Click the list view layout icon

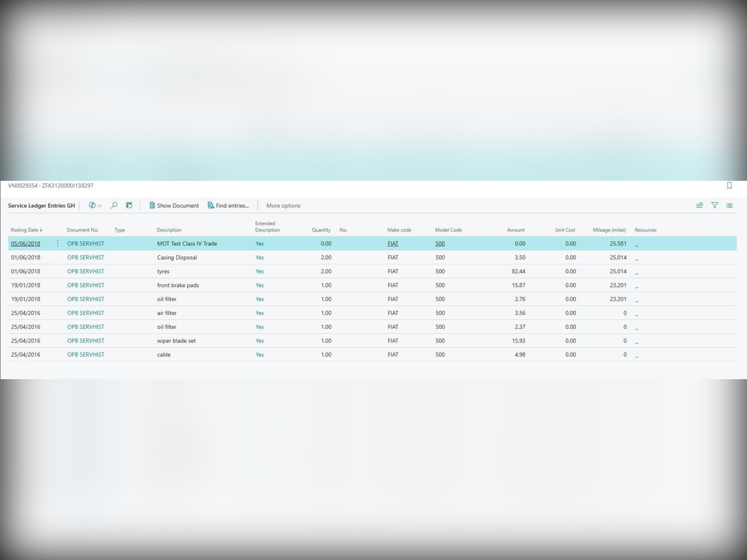(x=729, y=205)
